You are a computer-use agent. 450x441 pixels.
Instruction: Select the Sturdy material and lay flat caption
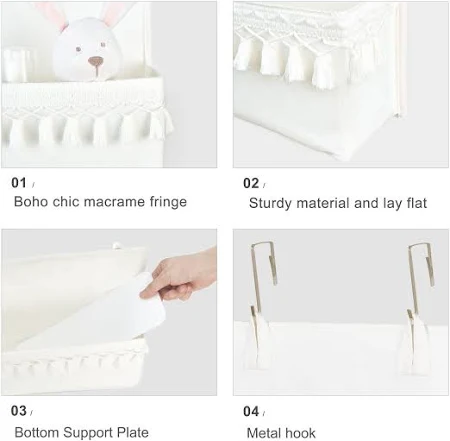(x=338, y=203)
